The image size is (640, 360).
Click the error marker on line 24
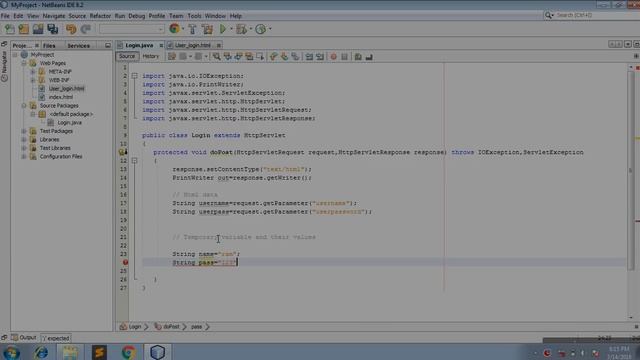pyautogui.click(x=125, y=262)
